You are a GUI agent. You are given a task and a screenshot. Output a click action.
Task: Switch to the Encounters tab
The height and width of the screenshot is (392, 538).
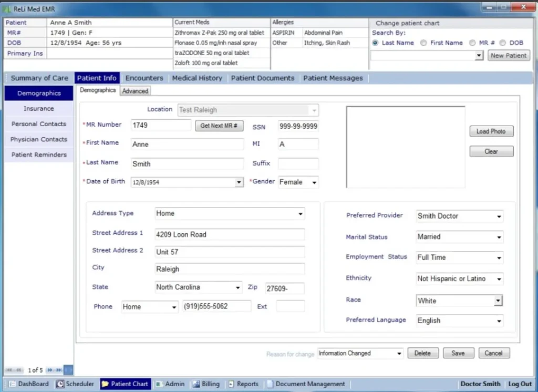144,78
